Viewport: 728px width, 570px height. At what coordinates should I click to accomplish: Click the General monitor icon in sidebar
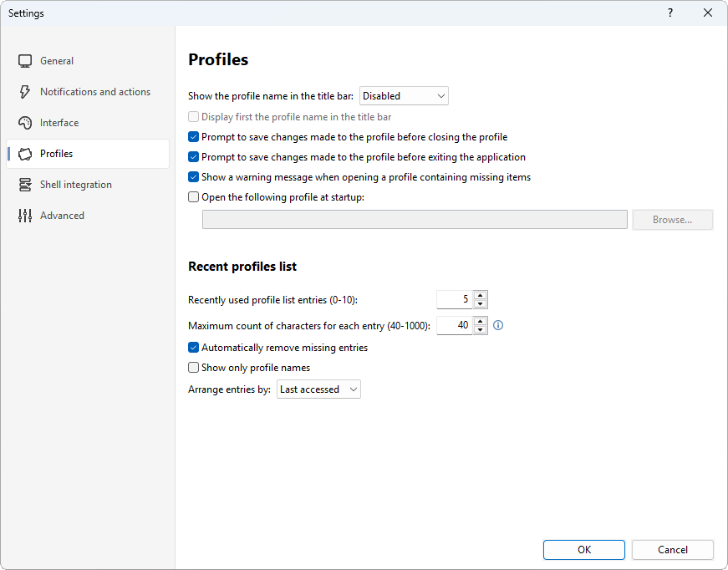pyautogui.click(x=25, y=61)
